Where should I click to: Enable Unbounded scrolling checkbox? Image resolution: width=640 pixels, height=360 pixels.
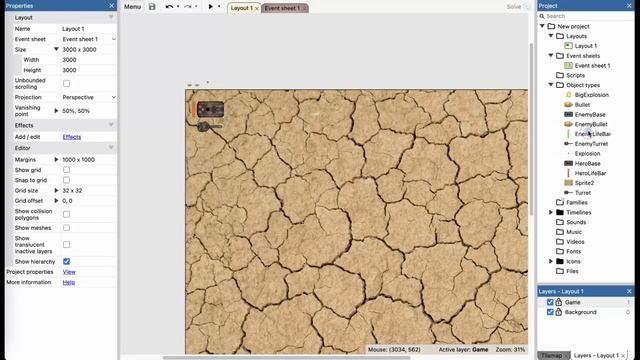click(66, 83)
